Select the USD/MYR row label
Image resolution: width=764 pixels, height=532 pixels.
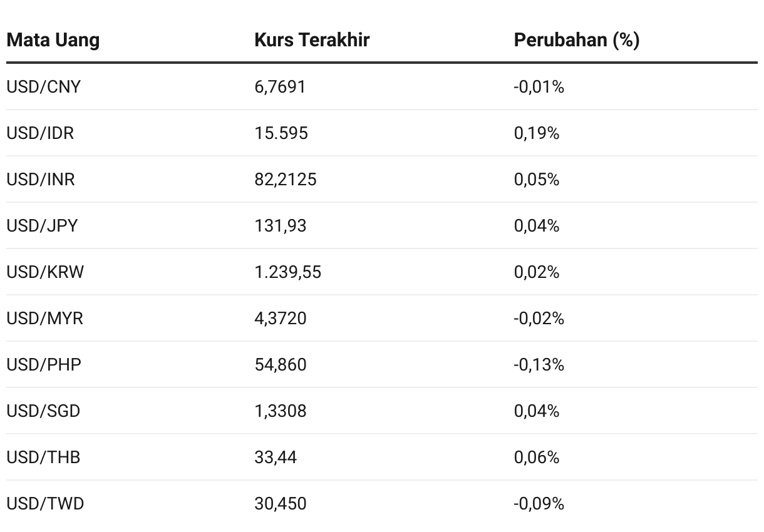click(x=44, y=319)
